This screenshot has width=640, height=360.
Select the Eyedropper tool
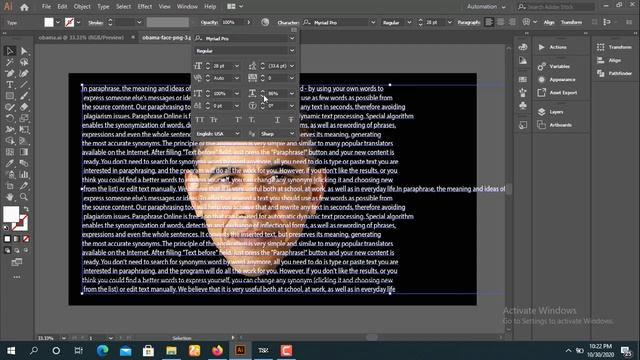[x=10, y=163]
